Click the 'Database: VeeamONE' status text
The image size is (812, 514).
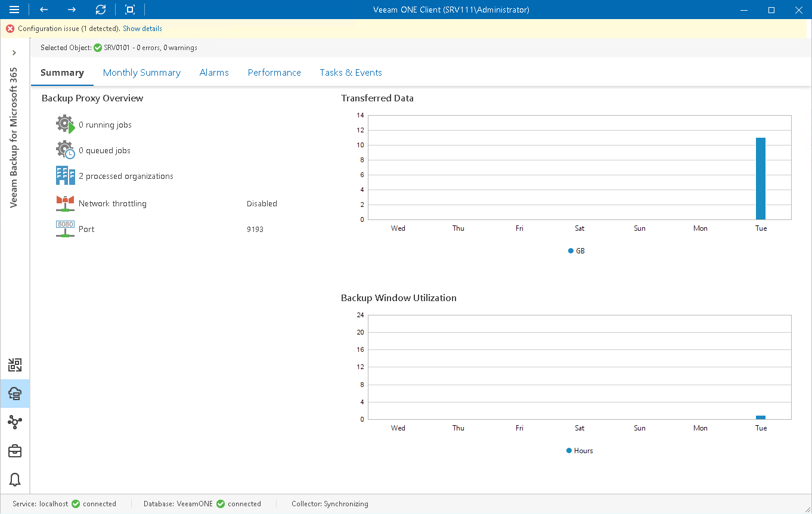click(x=178, y=504)
